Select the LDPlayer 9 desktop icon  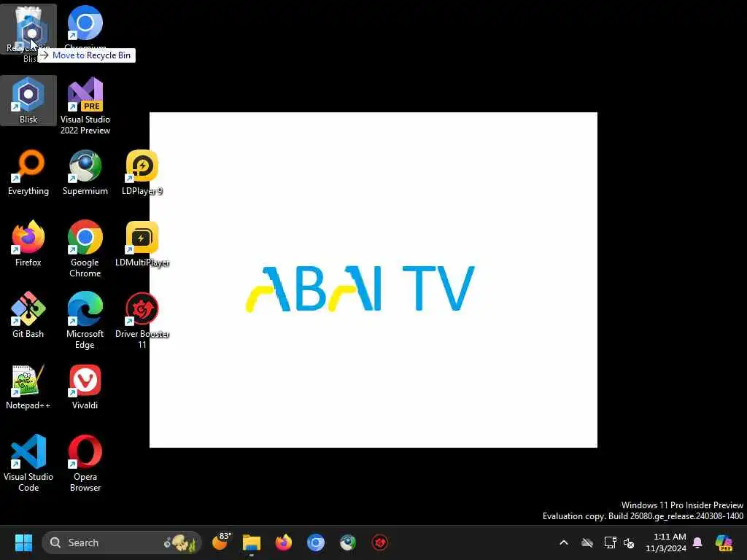point(142,172)
